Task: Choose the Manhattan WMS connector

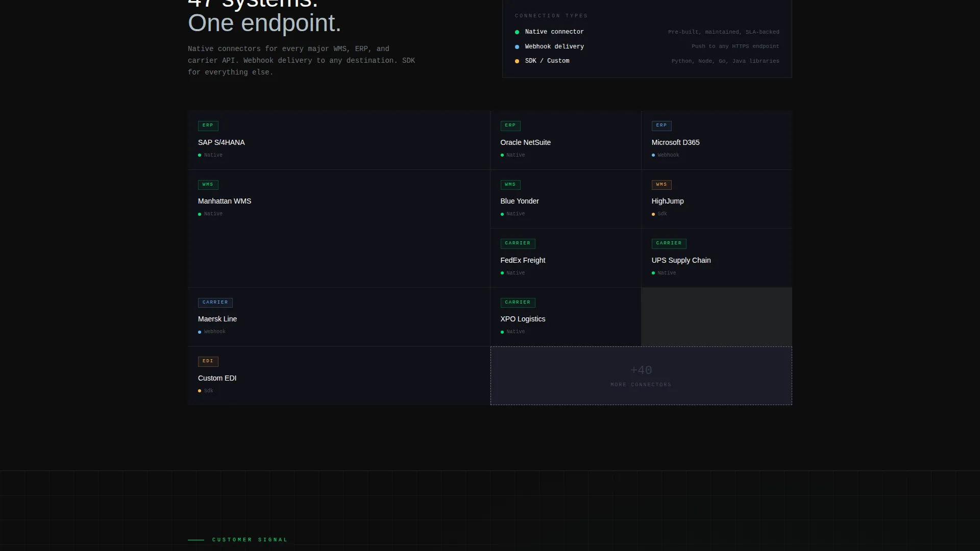Action: point(339,229)
